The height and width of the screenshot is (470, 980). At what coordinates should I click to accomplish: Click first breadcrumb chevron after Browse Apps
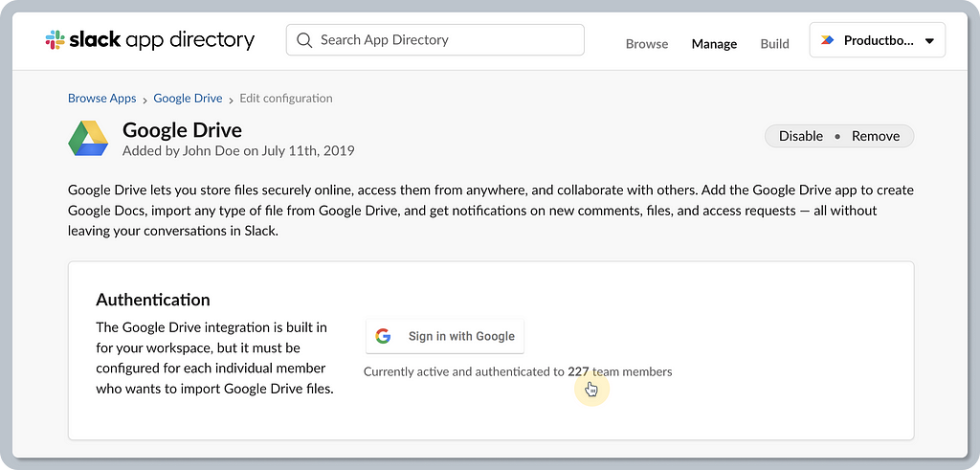[145, 99]
